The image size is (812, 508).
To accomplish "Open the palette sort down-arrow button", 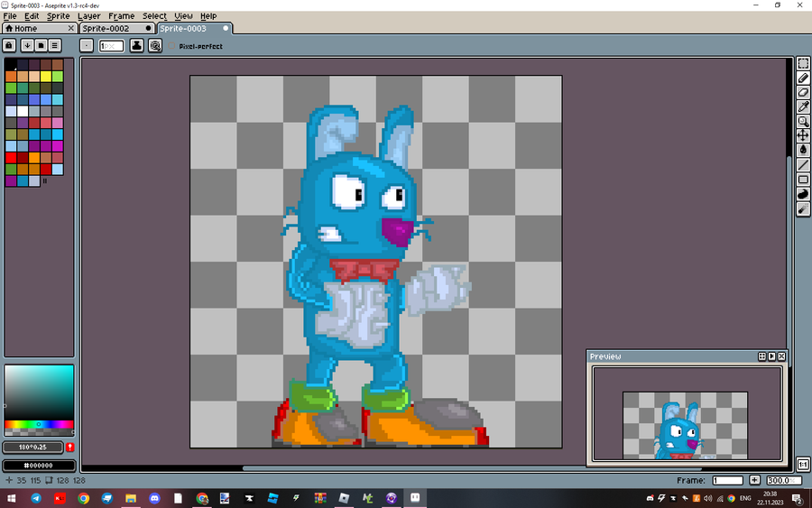I will (27, 46).
